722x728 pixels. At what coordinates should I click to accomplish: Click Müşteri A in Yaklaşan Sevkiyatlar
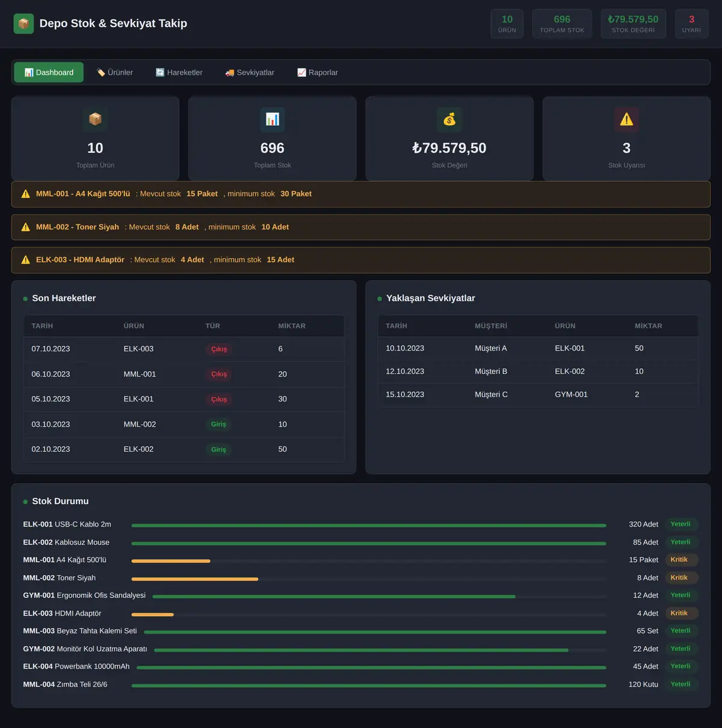[491, 348]
